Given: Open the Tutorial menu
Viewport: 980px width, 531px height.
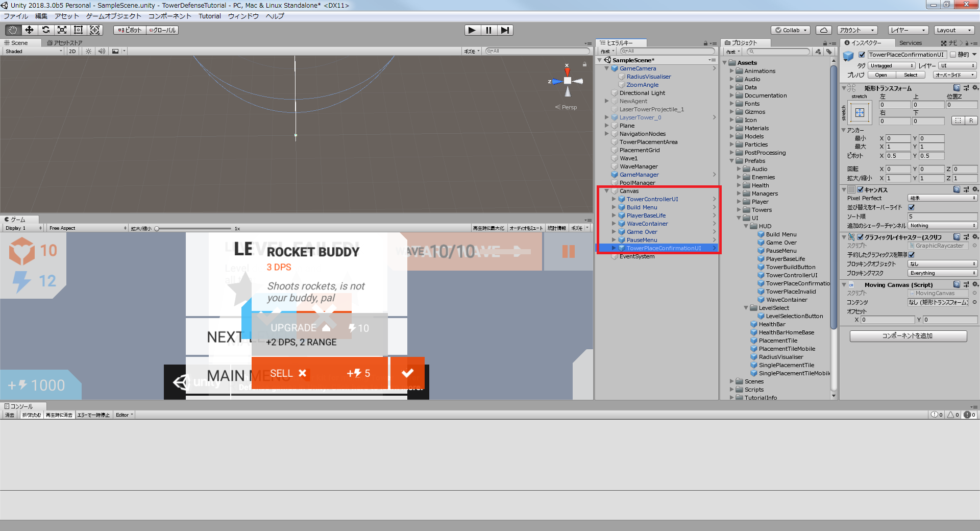Looking at the screenshot, I should point(210,16).
